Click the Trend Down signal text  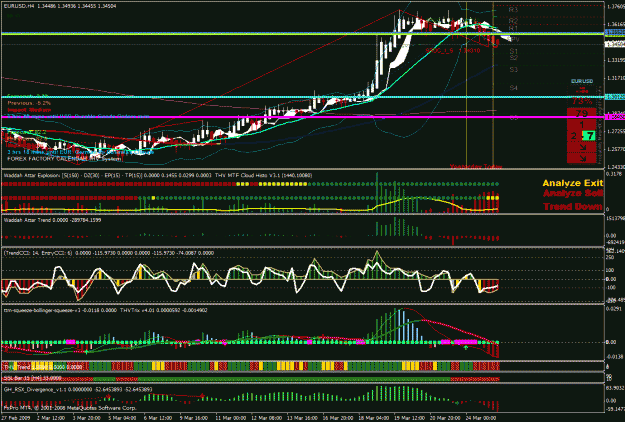pyautogui.click(x=573, y=206)
